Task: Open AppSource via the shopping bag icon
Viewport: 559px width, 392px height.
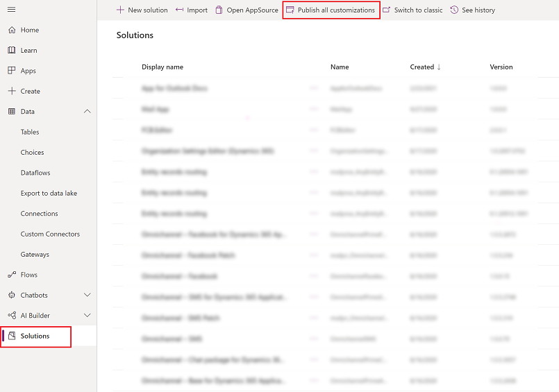Action: 219,10
